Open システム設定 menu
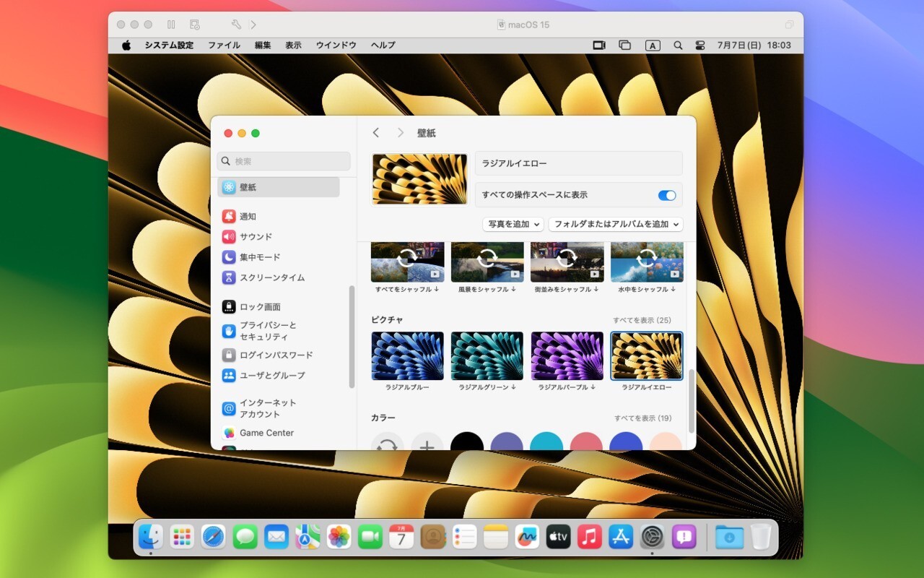Image resolution: width=924 pixels, height=578 pixels. point(169,45)
